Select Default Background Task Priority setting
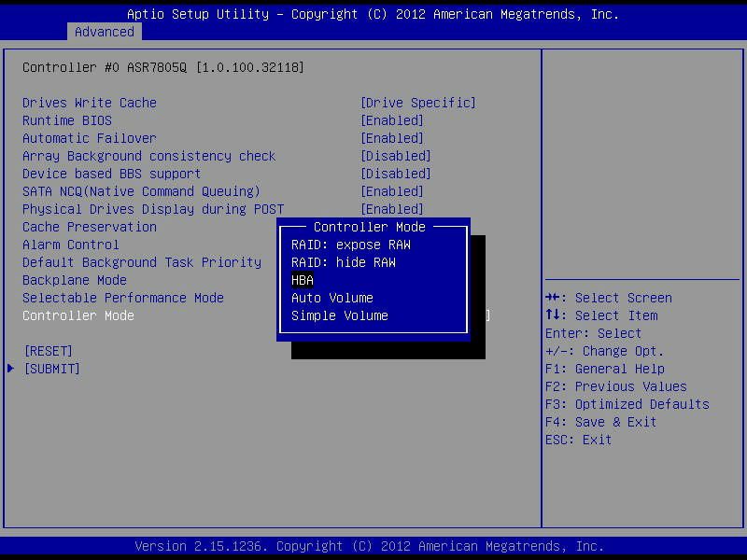This screenshot has height=560, width=747. (x=142, y=262)
